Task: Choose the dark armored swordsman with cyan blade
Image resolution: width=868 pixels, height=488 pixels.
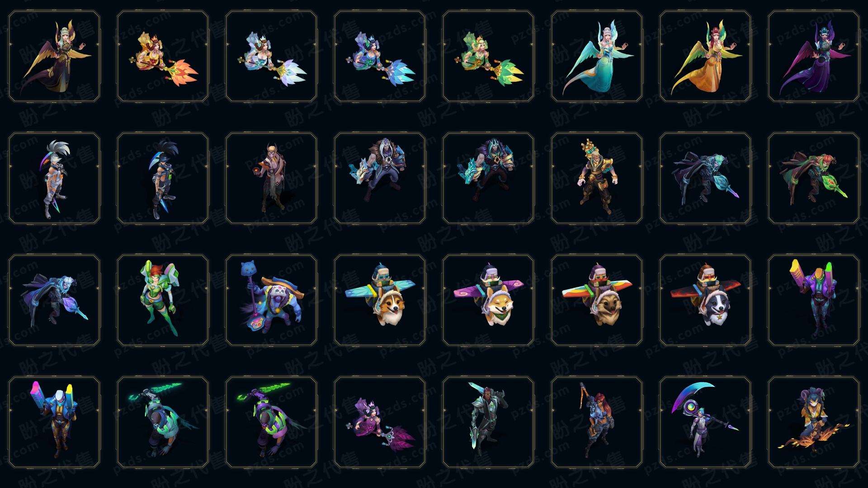Action: coord(488,422)
